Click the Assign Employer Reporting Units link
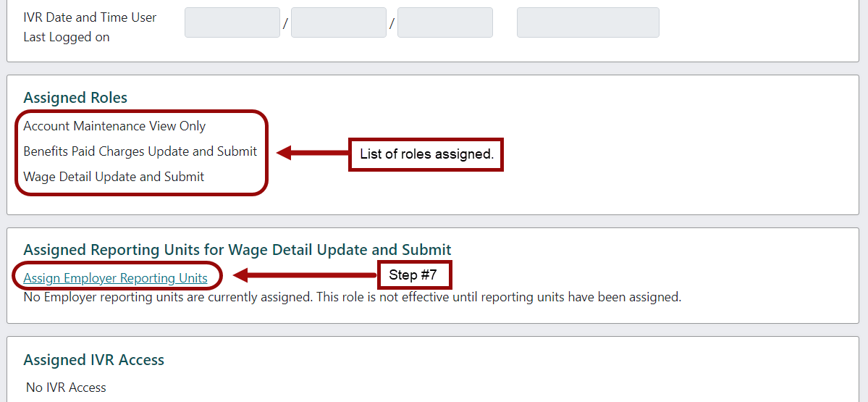This screenshot has width=868, height=402. click(x=115, y=278)
